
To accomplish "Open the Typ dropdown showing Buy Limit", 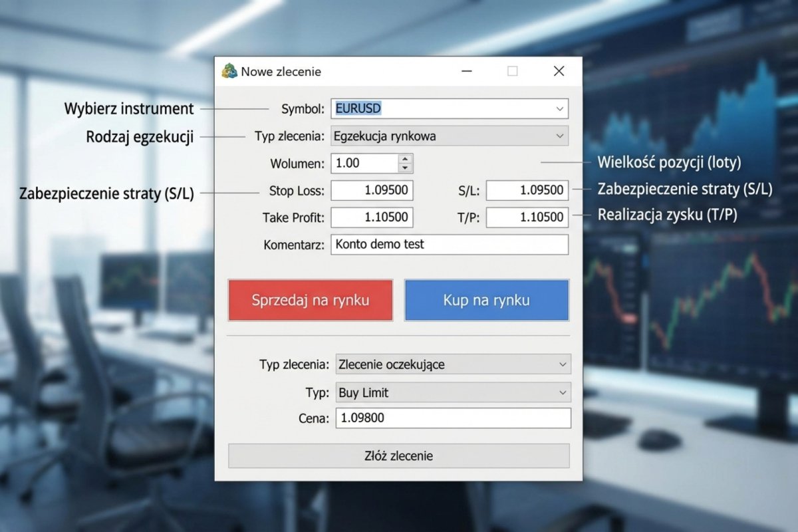I will click(x=453, y=392).
